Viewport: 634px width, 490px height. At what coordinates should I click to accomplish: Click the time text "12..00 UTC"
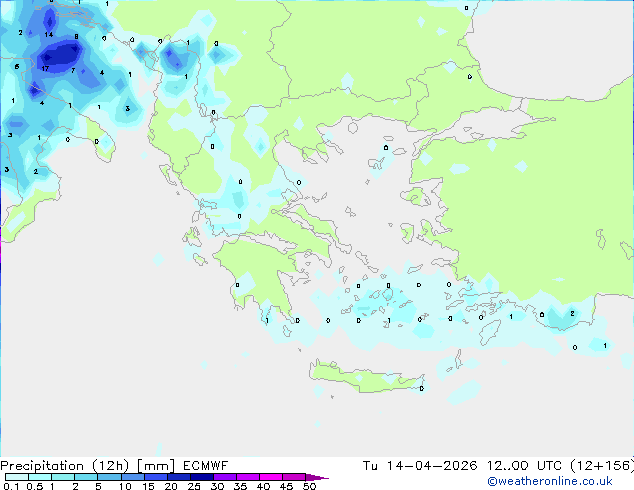click(524, 466)
